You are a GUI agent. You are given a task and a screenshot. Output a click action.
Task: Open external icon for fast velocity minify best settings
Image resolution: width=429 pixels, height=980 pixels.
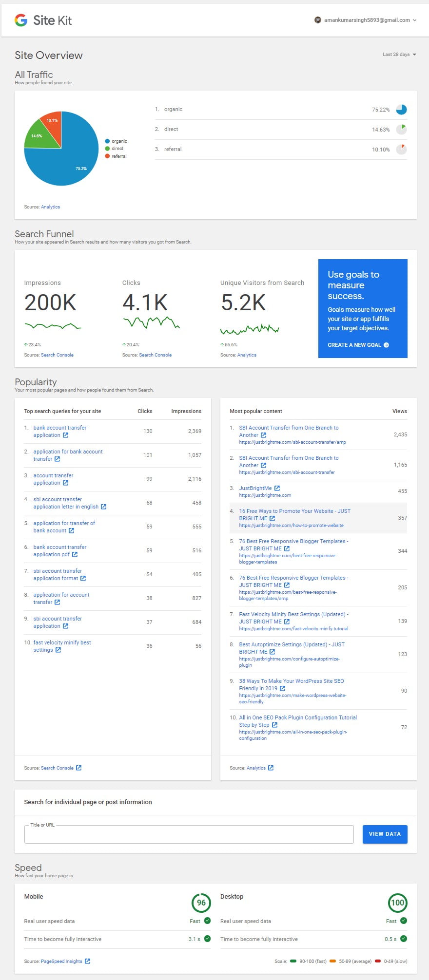click(58, 650)
